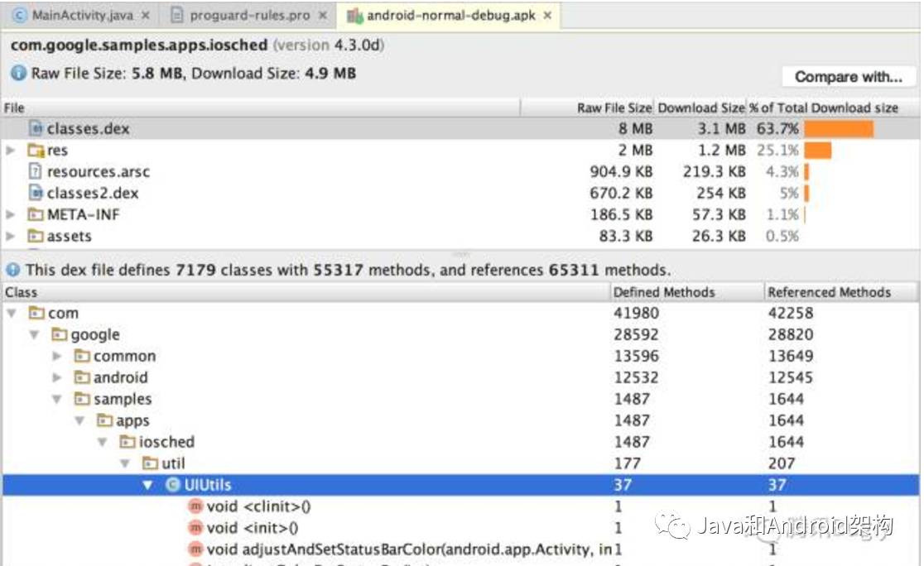
Task: Click the UIUtils class icon
Action: pos(173,485)
